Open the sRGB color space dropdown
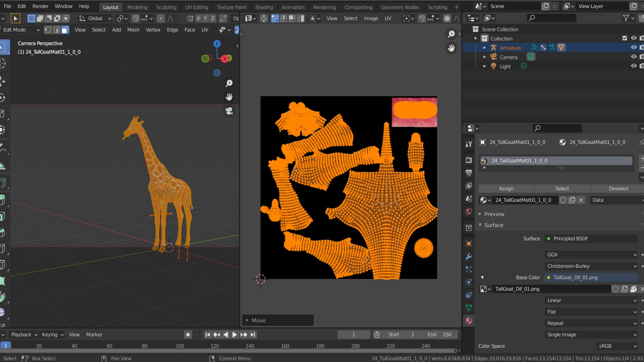 coord(617,346)
